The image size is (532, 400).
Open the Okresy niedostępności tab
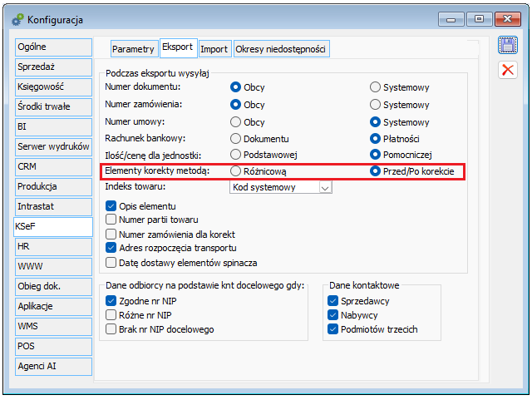281,49
